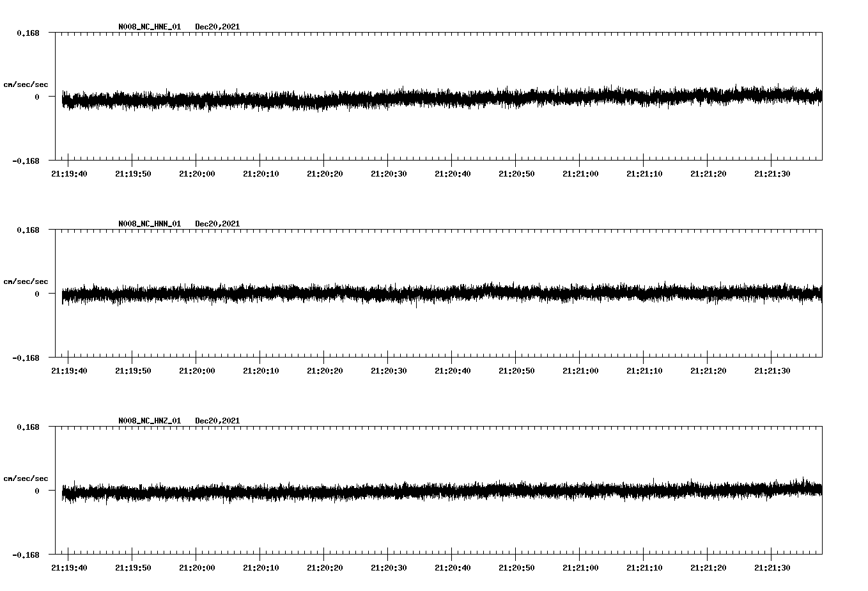This screenshot has height=591, width=868.
Task: Click the Dec20,2021 date on HNZ plot
Action: point(217,421)
